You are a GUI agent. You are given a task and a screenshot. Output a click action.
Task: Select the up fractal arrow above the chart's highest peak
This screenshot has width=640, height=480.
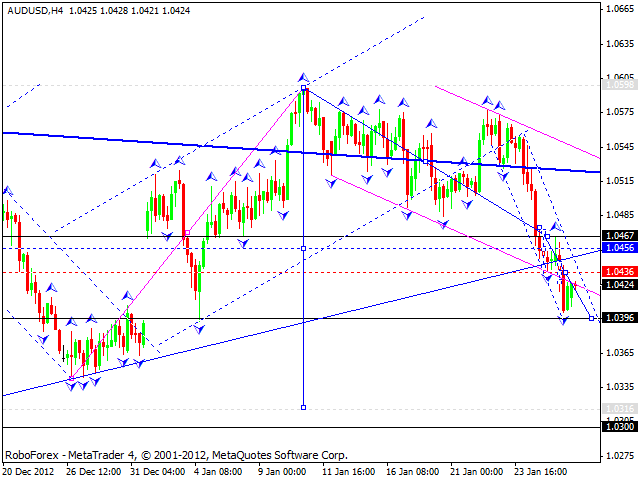(302, 77)
